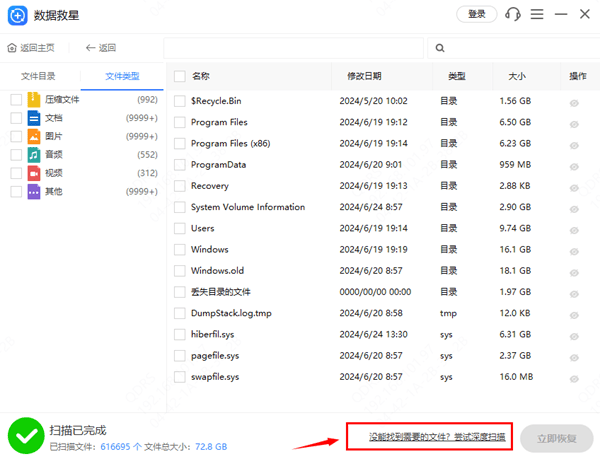The width and height of the screenshot is (600, 459).
Task: Click the search magnifier icon
Action: [x=441, y=48]
